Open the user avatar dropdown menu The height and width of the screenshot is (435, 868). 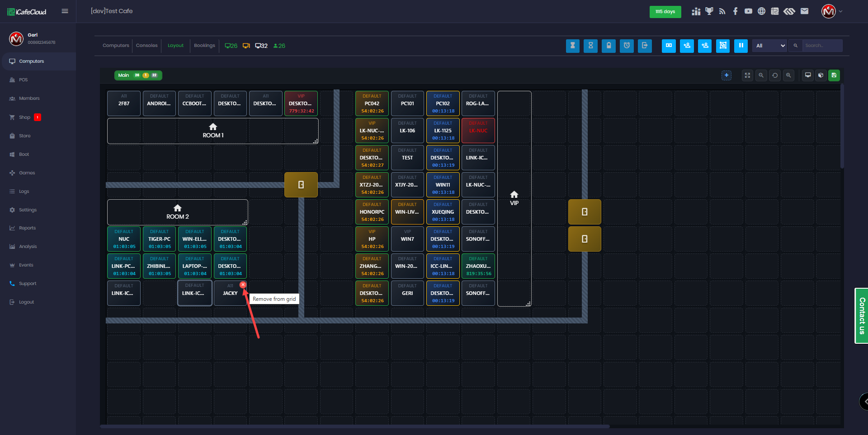832,11
